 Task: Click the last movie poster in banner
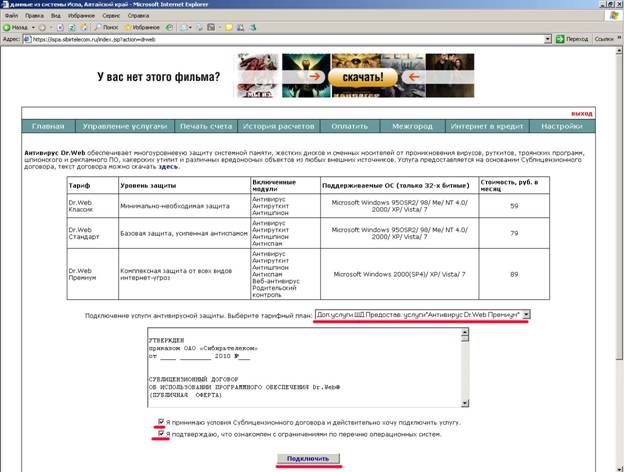(450, 76)
